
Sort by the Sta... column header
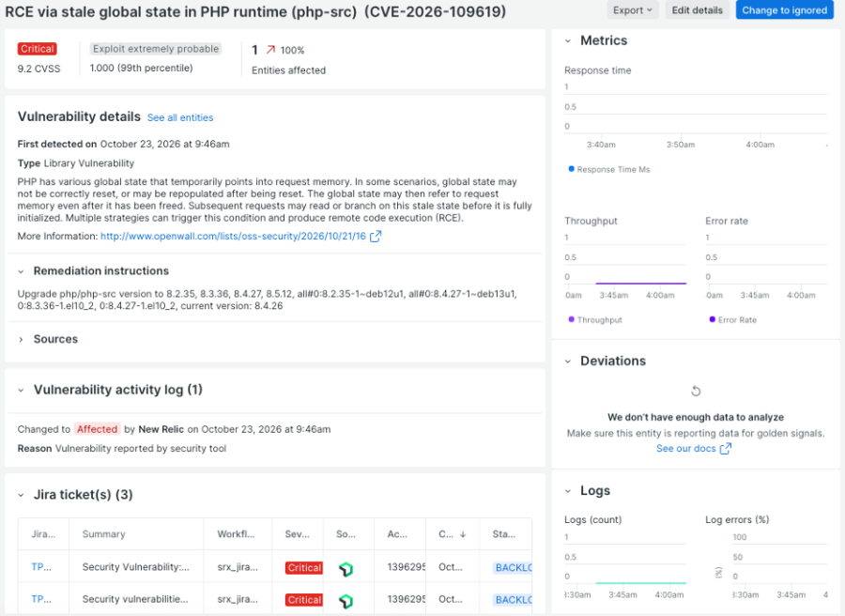[504, 534]
